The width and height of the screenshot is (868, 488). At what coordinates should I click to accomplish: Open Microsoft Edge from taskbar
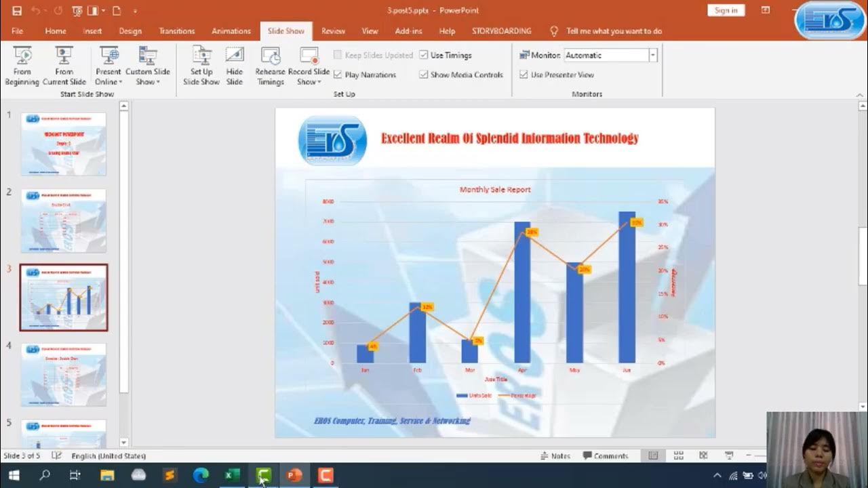pos(201,475)
